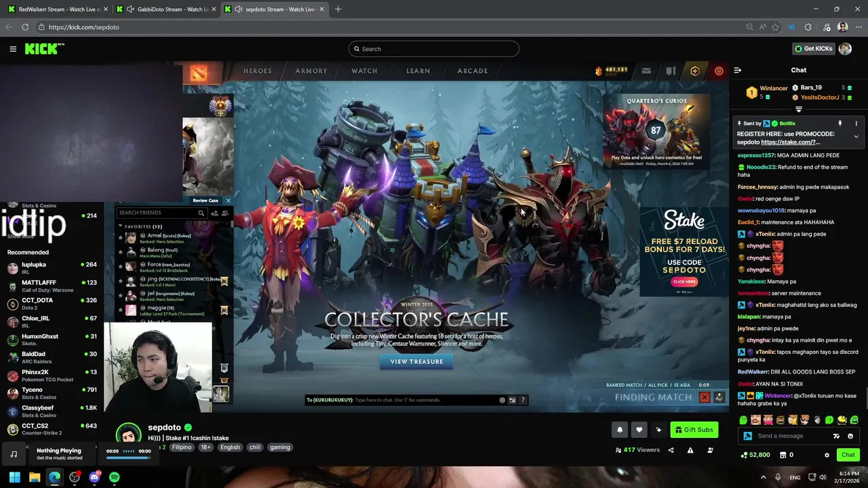This screenshot has height=488, width=868.
Task: Open the browser three-dot settings menu
Action: 858,27
